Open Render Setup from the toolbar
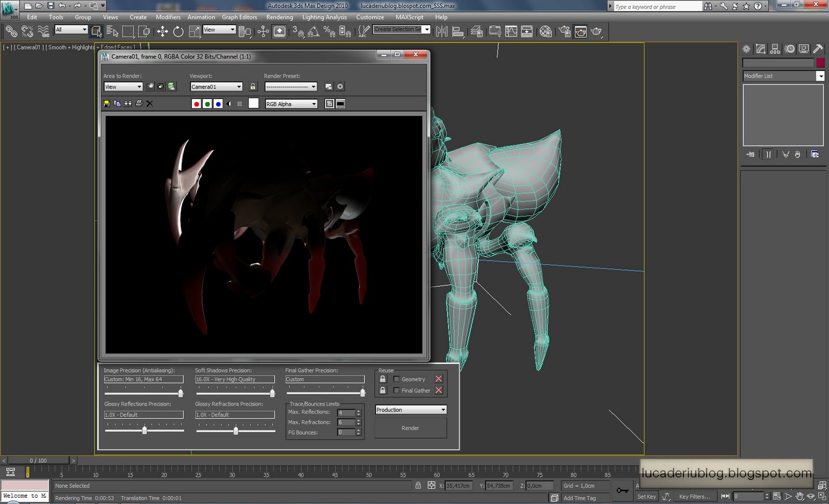 click(565, 32)
